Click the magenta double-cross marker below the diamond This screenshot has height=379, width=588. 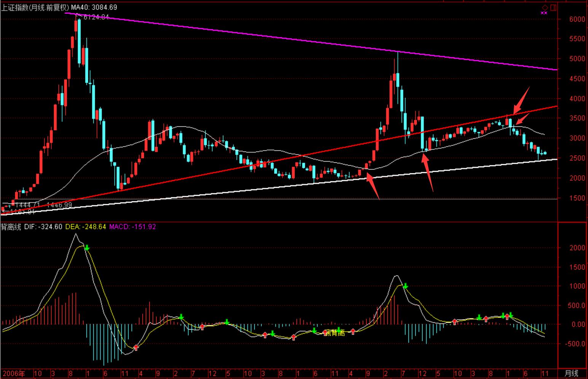click(544, 13)
